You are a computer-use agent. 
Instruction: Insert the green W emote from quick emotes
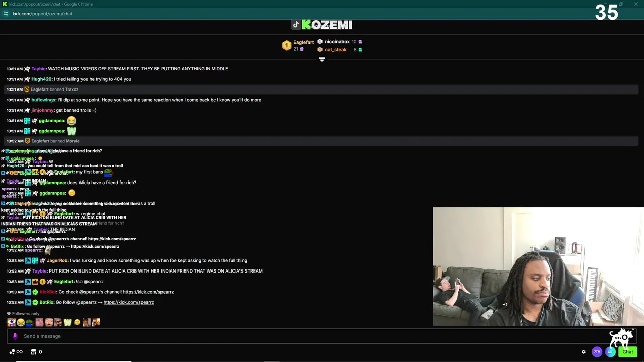pos(67,322)
